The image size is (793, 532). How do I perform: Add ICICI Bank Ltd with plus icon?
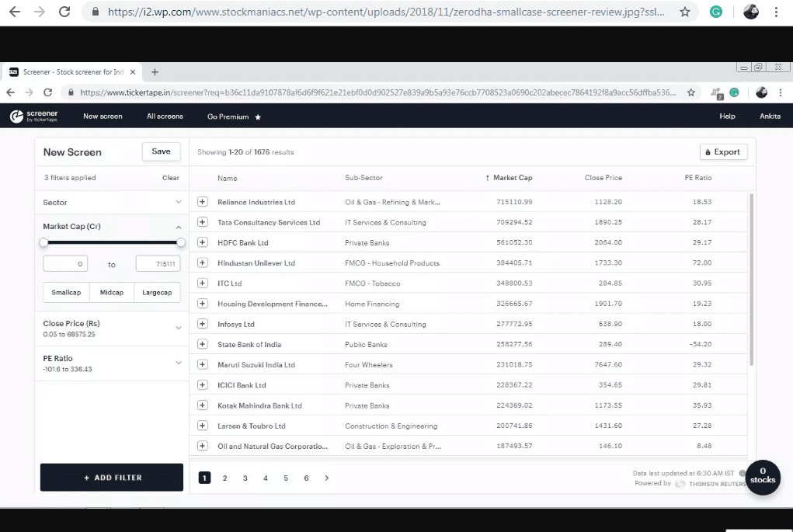pyautogui.click(x=202, y=385)
